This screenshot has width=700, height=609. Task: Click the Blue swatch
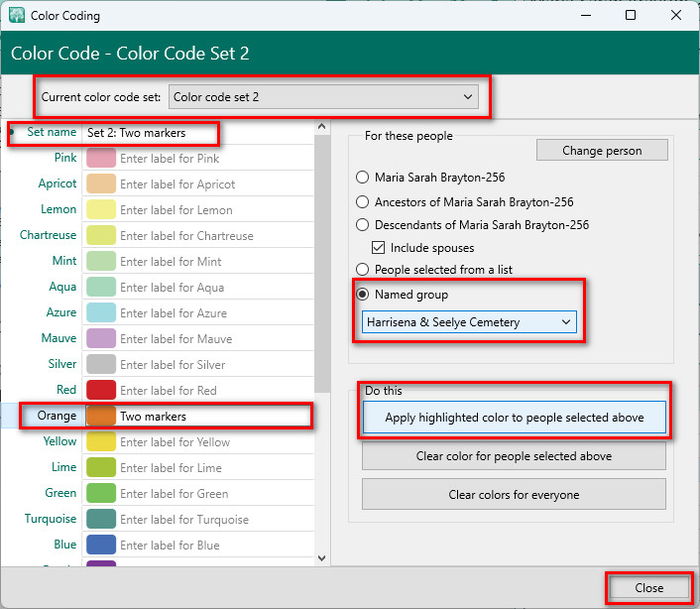coord(101,546)
